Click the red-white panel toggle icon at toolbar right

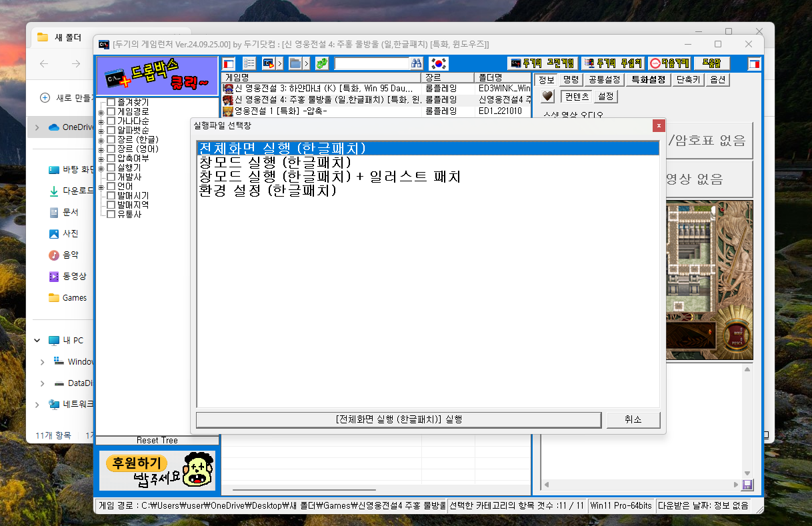[x=754, y=63]
